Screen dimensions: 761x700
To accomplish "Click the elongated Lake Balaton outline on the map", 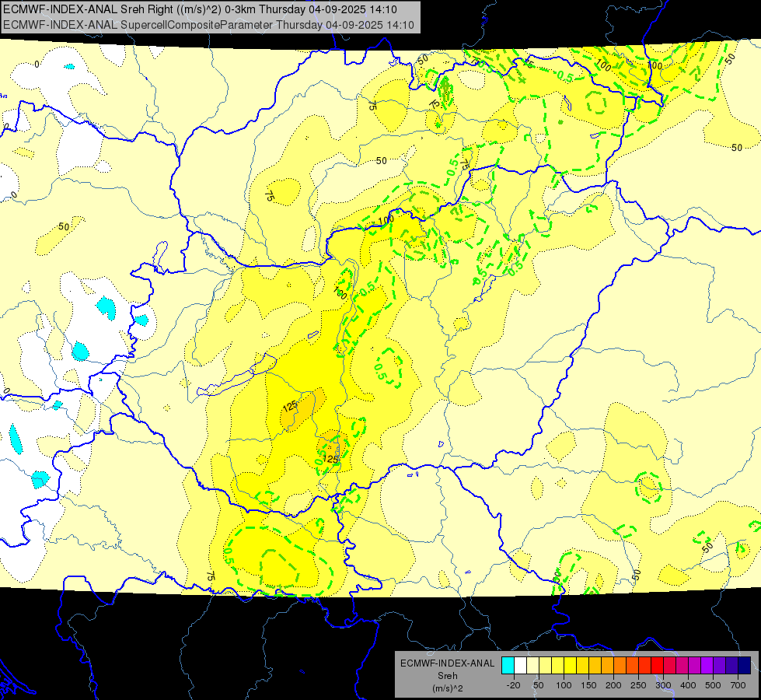I will tap(237, 375).
